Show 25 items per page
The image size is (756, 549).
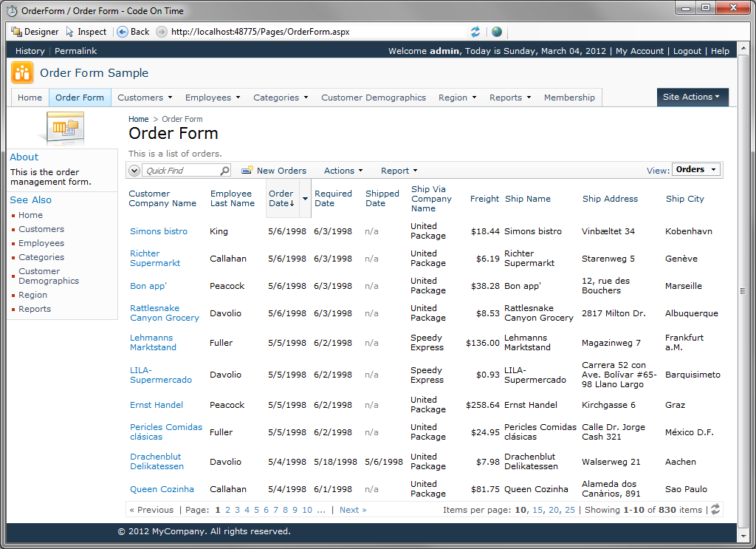point(570,510)
